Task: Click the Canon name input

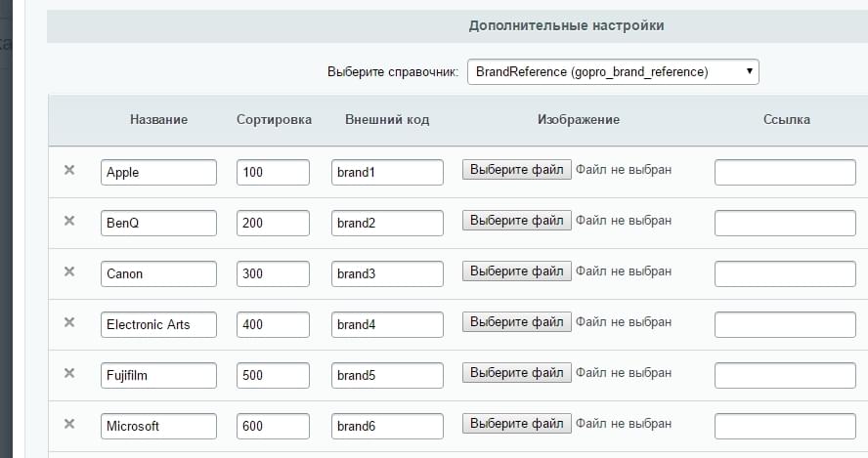Action: coord(158,273)
